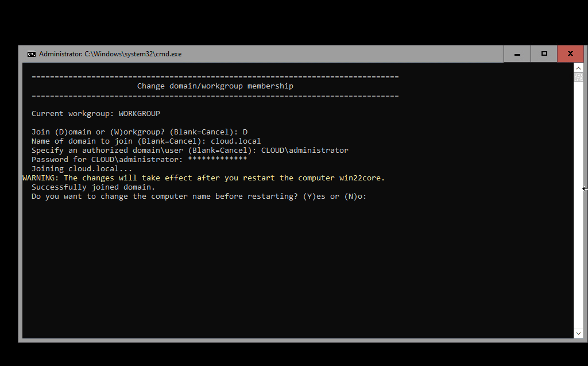Click the minimize window icon
Screen dimensions: 588x366
coord(516,53)
